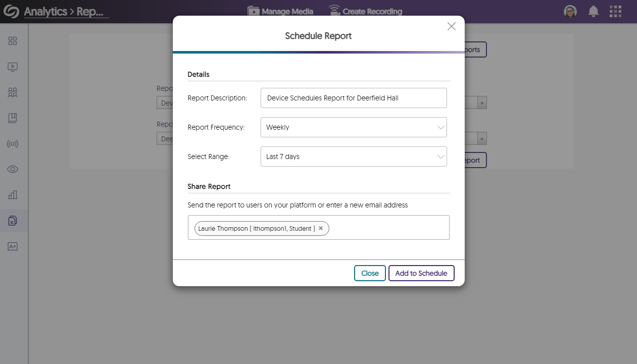Select the video sessions icon in sidebar
The image size is (637, 364).
pyautogui.click(x=13, y=67)
